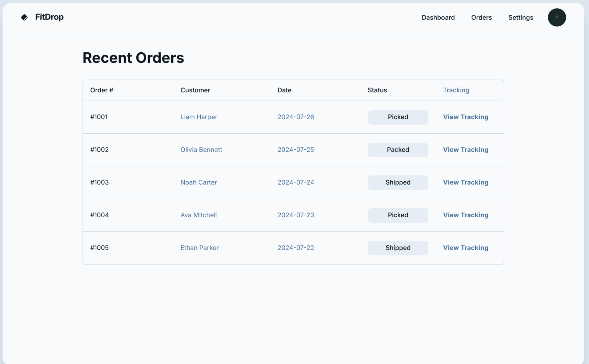Click the Picked status badge for Ava Mitchell
Image resolution: width=589 pixels, height=364 pixels.
point(398,215)
